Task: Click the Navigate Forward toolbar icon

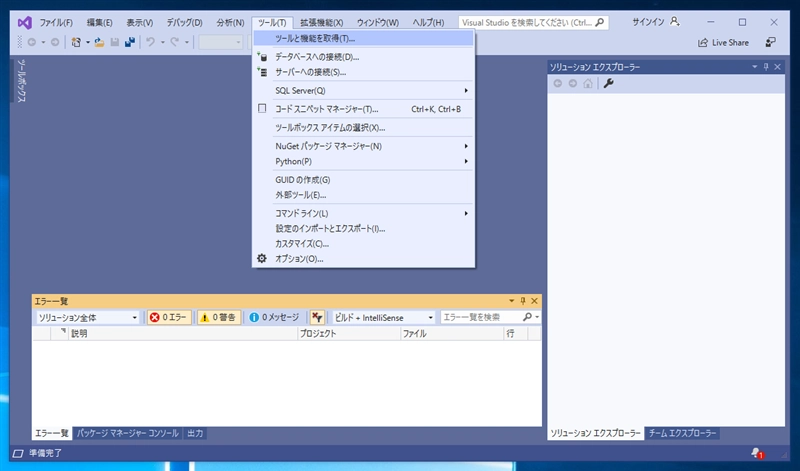Action: click(x=55, y=42)
